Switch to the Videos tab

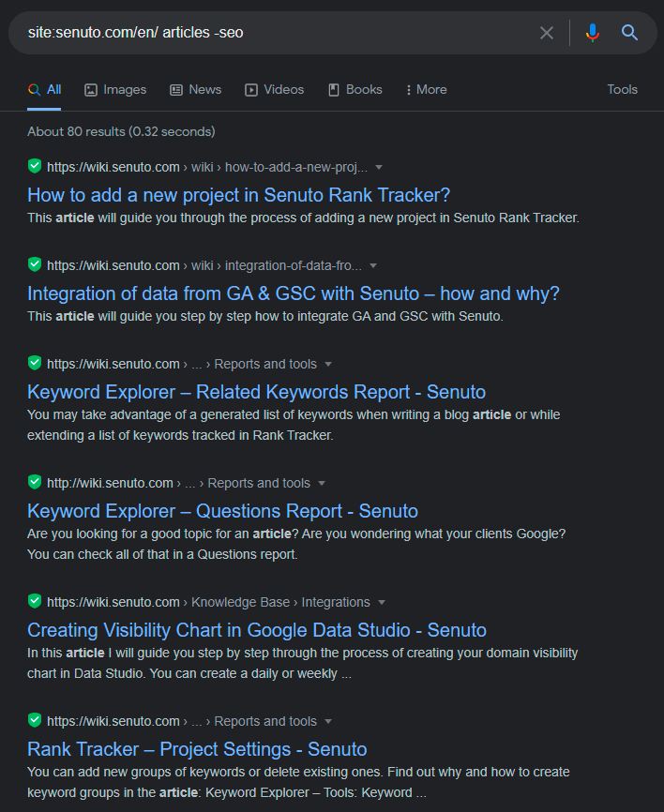click(x=275, y=90)
